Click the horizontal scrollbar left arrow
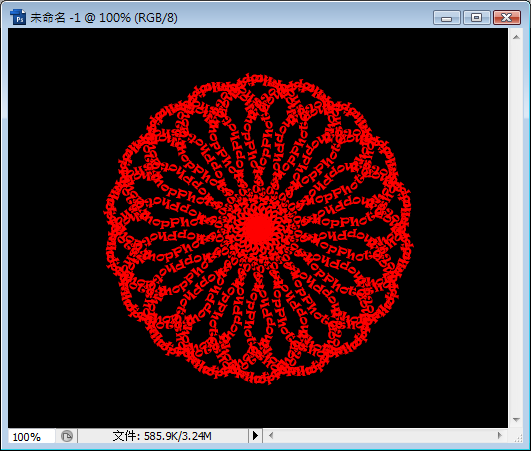Viewport: 531px width, 451px height. [x=271, y=436]
